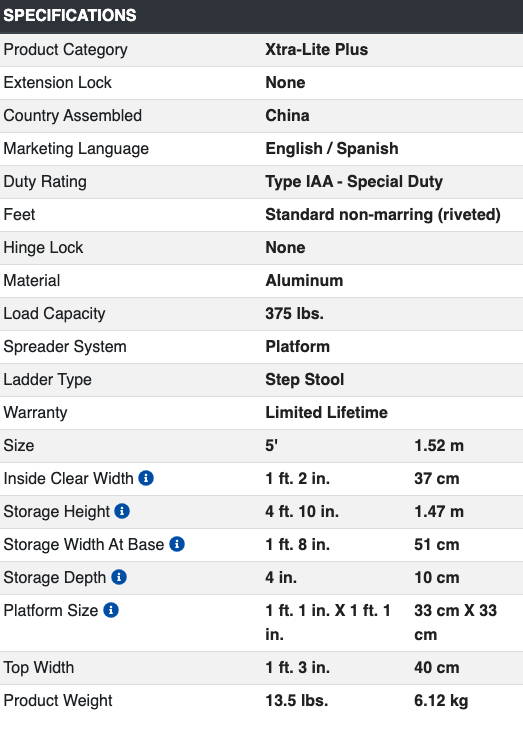Select the Type IAA - Special Duty value

(x=354, y=181)
